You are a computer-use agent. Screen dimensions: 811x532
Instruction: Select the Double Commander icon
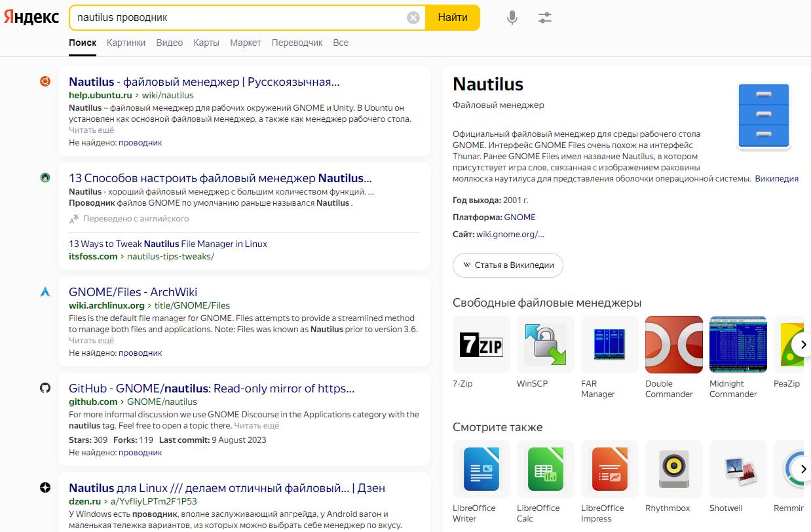[674, 345]
